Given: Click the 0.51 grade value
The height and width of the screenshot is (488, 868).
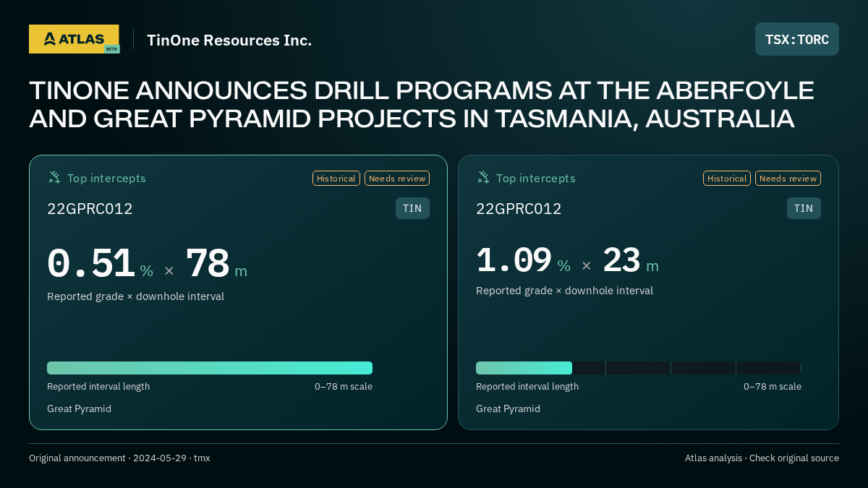Looking at the screenshot, I should (91, 264).
